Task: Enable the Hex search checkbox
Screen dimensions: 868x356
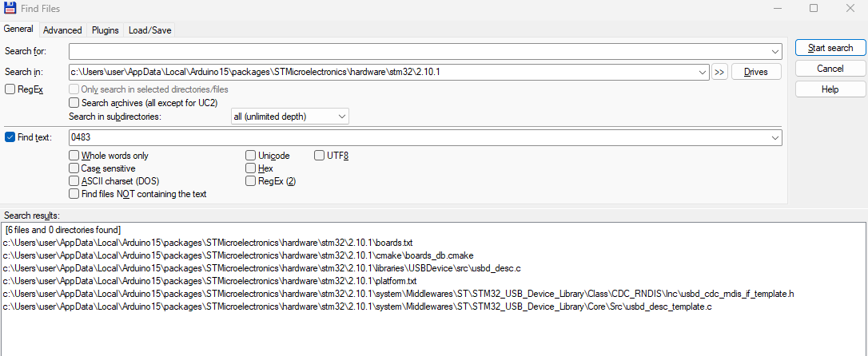Action: pyautogui.click(x=251, y=168)
